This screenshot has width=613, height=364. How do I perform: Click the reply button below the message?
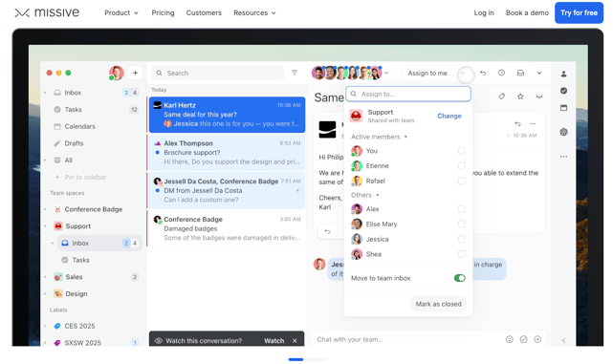pyautogui.click(x=328, y=231)
